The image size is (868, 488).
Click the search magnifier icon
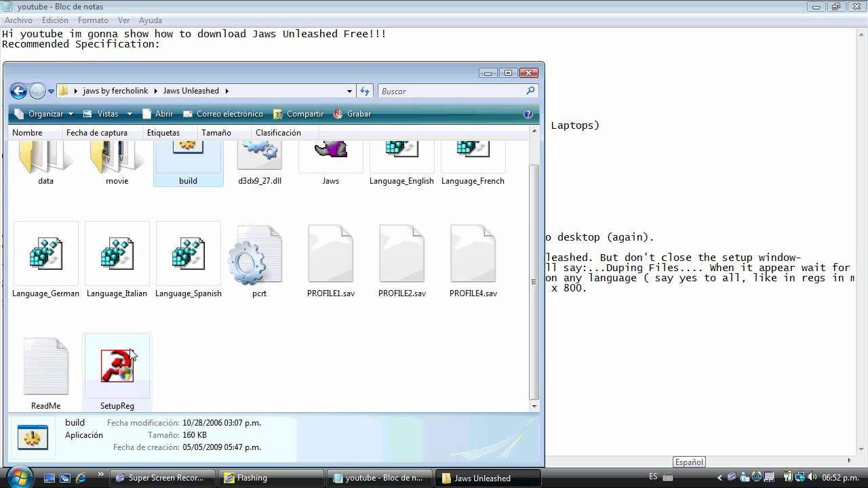(x=530, y=91)
